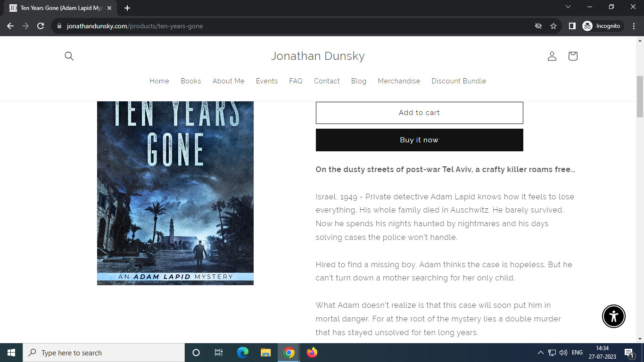Viewport: 644px width, 362px height.
Task: Switch ENG input language indicator
Action: pyautogui.click(x=577, y=353)
